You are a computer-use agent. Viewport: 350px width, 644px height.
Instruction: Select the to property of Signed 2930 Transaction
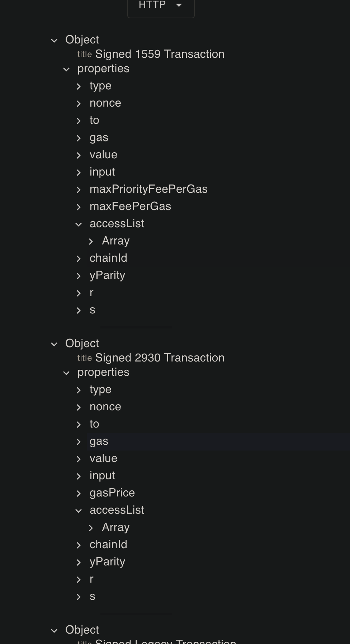[x=94, y=424]
